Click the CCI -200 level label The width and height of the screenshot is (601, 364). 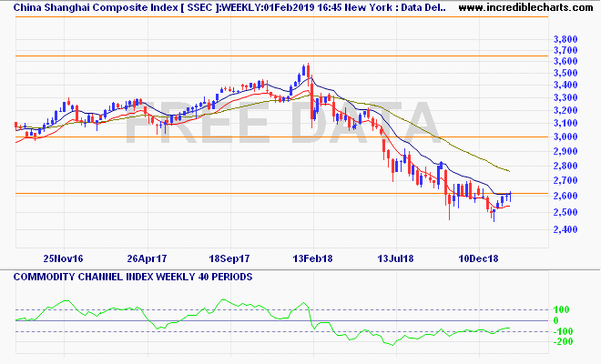pyautogui.click(x=563, y=342)
